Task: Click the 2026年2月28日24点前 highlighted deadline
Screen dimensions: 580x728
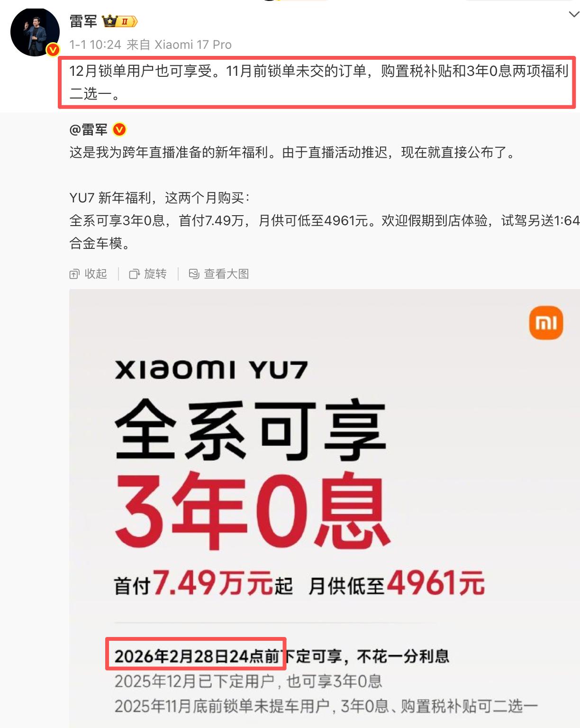Action: 196,656
